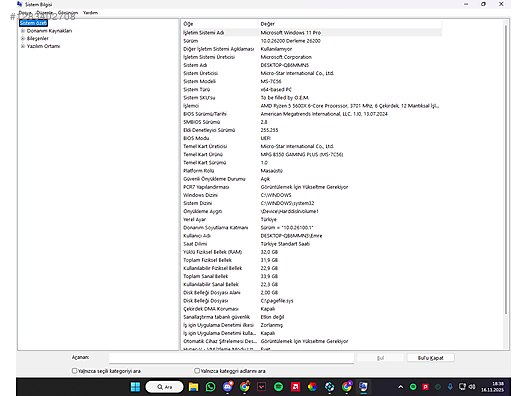Select the İşlemci row
This screenshot has width=528, height=396.
click(x=311, y=106)
